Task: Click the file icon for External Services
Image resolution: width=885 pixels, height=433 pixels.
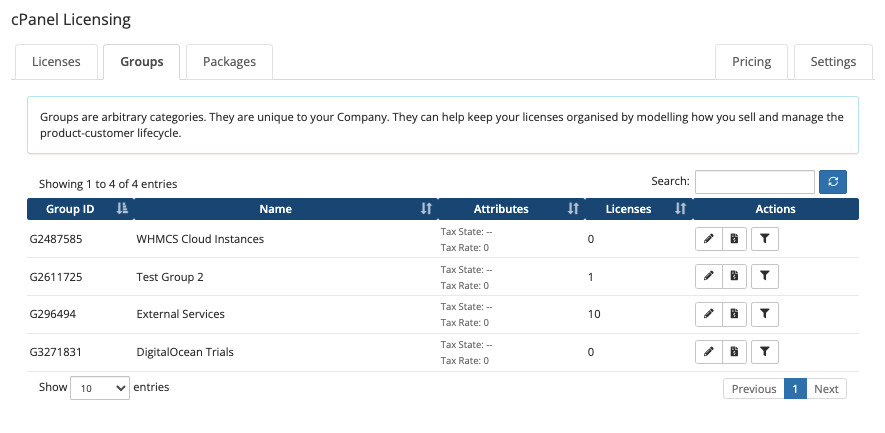Action: pos(734,314)
